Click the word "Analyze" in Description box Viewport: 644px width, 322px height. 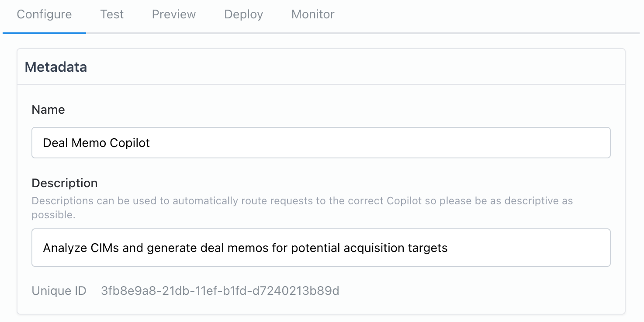point(59,248)
